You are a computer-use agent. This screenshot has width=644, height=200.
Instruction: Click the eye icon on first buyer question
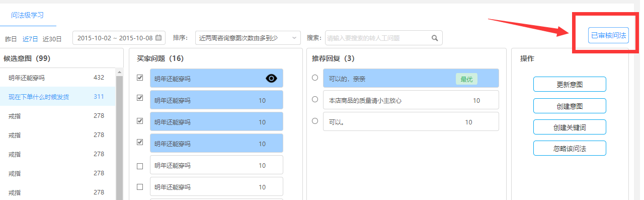coord(271,78)
